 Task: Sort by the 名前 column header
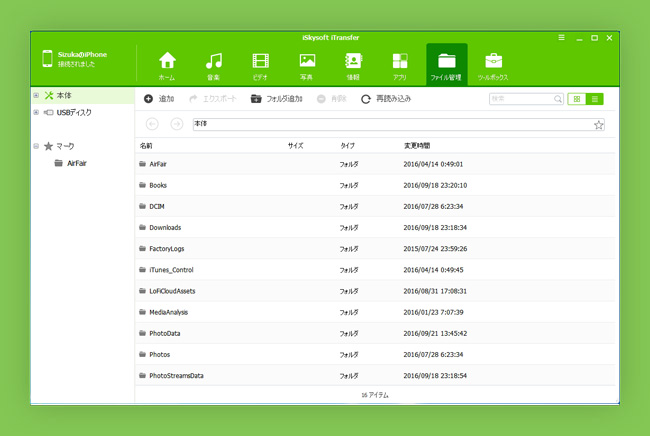(x=146, y=145)
